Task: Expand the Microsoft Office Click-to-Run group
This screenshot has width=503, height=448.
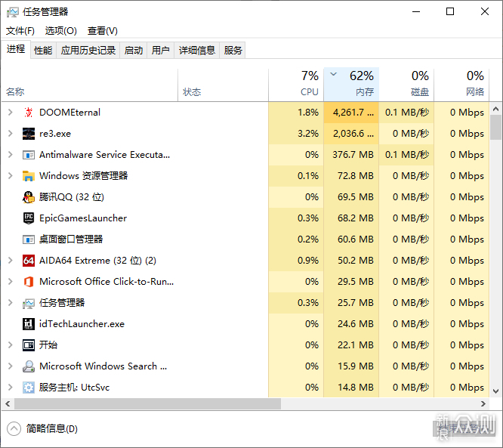Action: (x=11, y=282)
